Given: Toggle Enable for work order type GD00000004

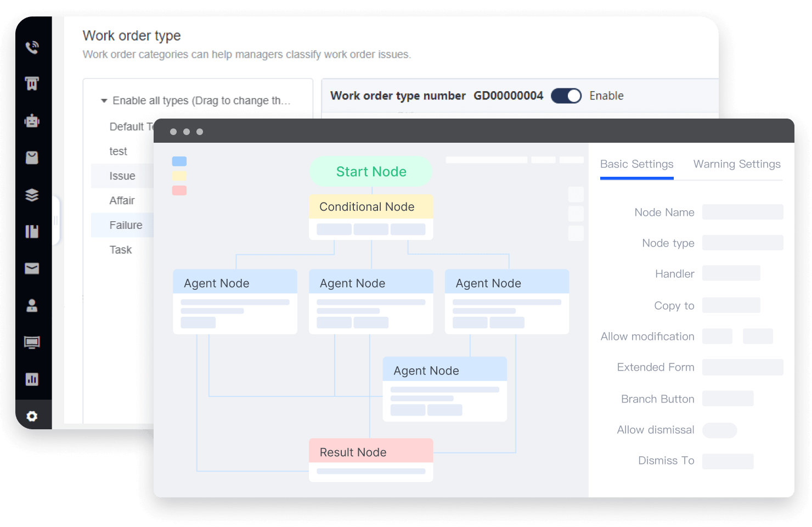Looking at the screenshot, I should (566, 96).
